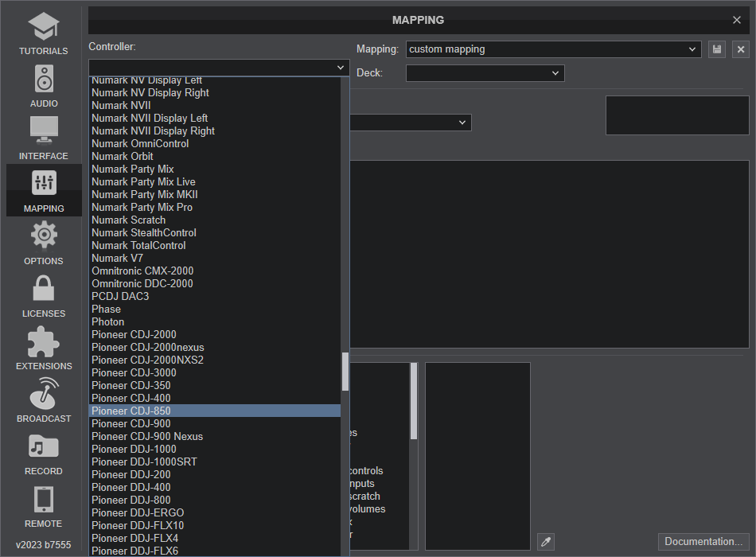Click the eyedropper pick tool icon

(546, 542)
